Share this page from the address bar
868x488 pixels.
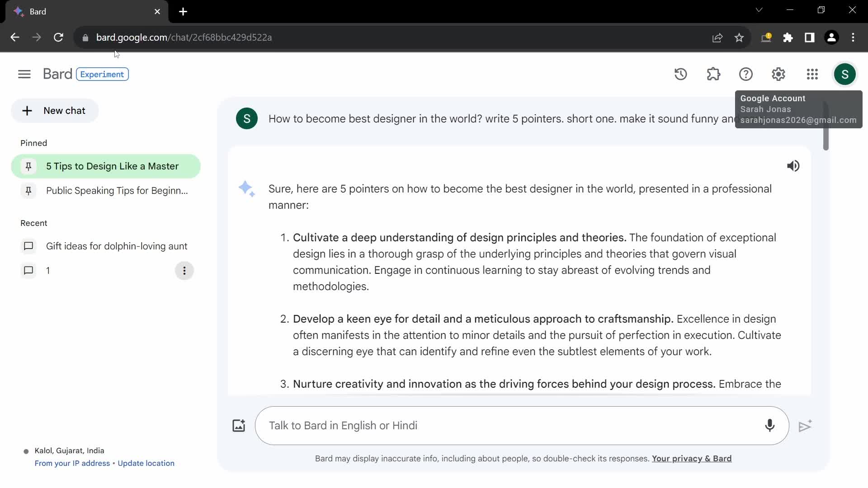pos(717,38)
